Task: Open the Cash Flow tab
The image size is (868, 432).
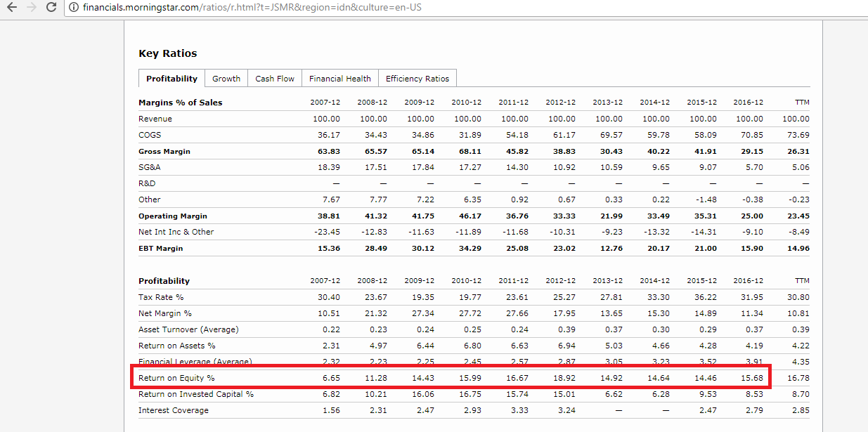Action: coord(275,78)
